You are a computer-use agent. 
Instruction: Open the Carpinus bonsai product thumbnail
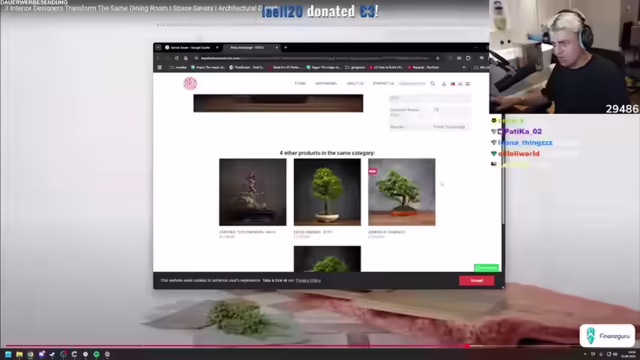[x=253, y=192]
